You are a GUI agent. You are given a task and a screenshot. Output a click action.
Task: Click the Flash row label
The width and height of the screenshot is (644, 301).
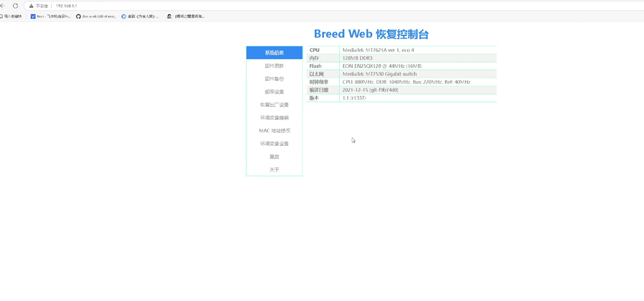click(315, 66)
